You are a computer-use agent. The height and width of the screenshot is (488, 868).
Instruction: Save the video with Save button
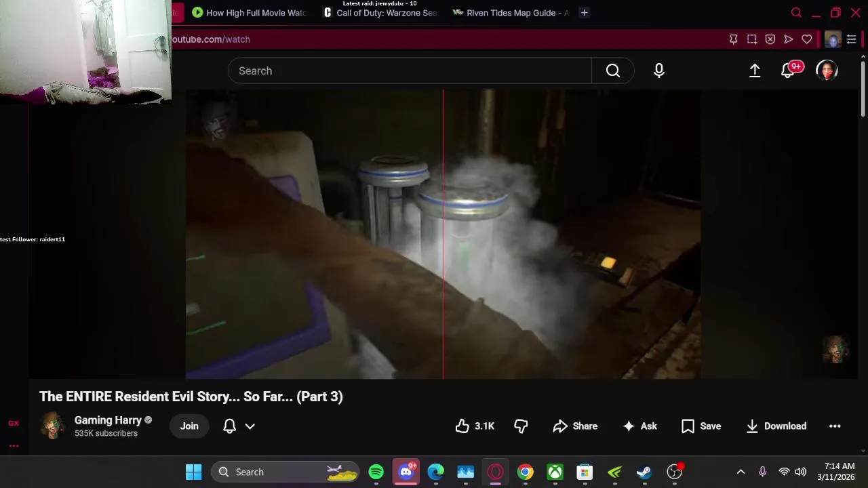click(x=701, y=426)
